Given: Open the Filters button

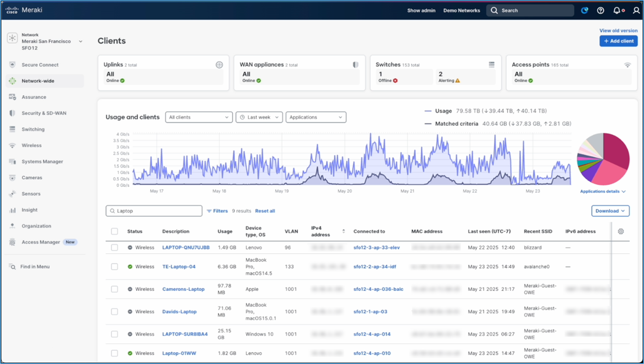Looking at the screenshot, I should coord(217,211).
